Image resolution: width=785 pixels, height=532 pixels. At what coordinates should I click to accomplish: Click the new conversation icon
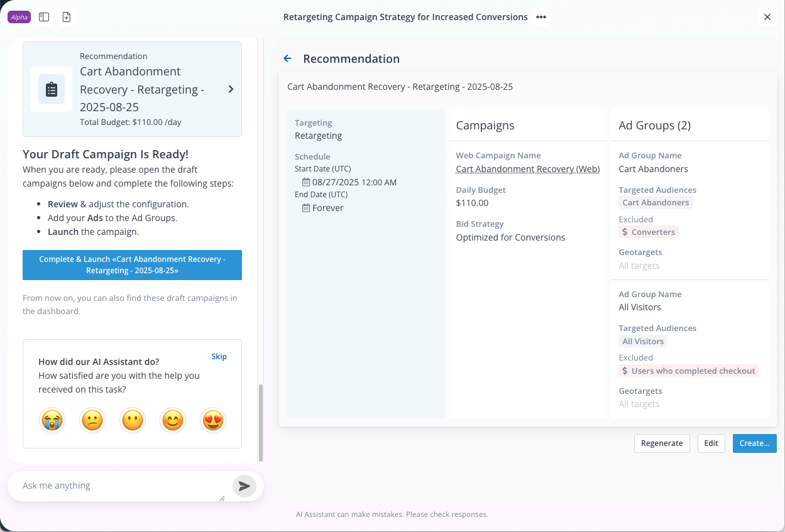(67, 17)
